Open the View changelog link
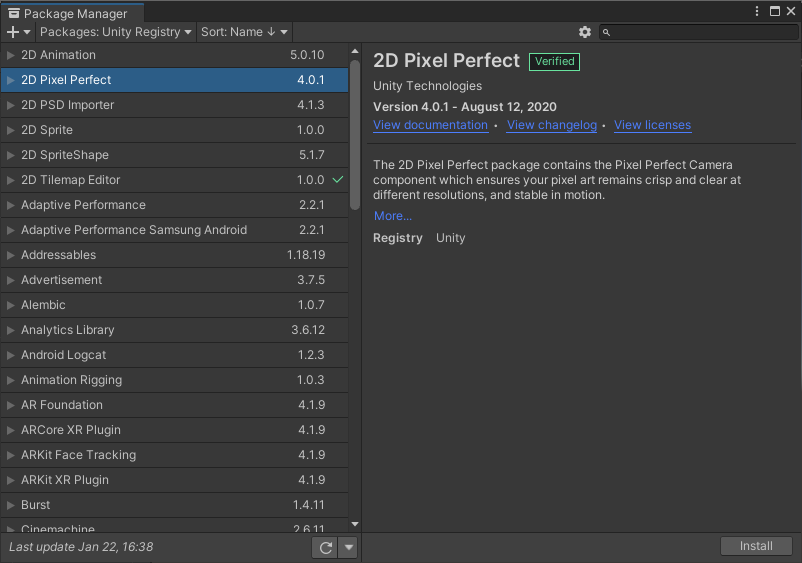Viewport: 802px width, 563px height. 552,125
